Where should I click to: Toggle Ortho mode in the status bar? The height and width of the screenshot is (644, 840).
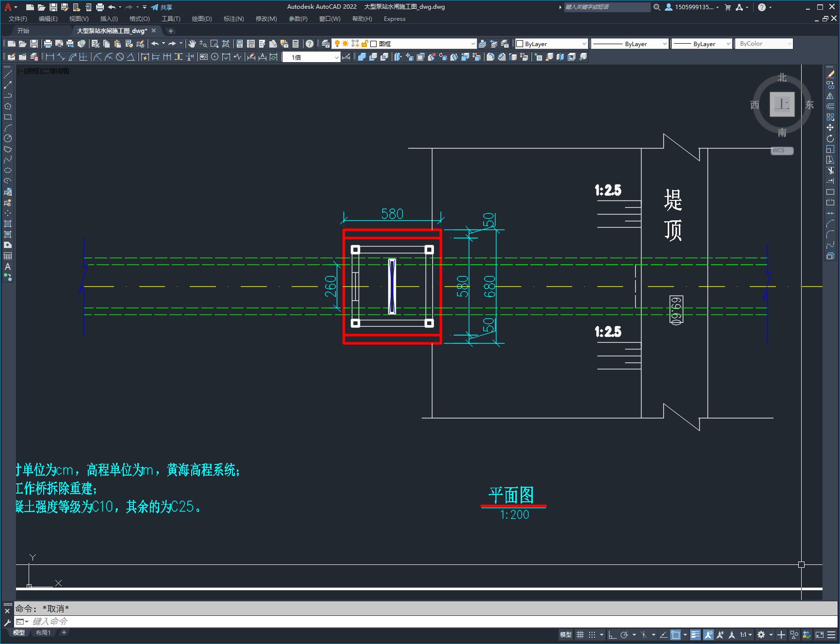click(x=612, y=634)
